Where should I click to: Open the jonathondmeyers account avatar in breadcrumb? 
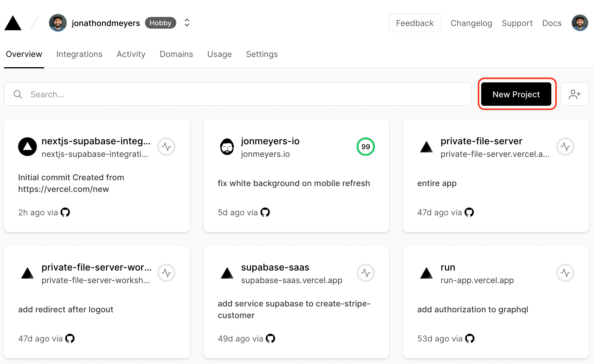(58, 23)
